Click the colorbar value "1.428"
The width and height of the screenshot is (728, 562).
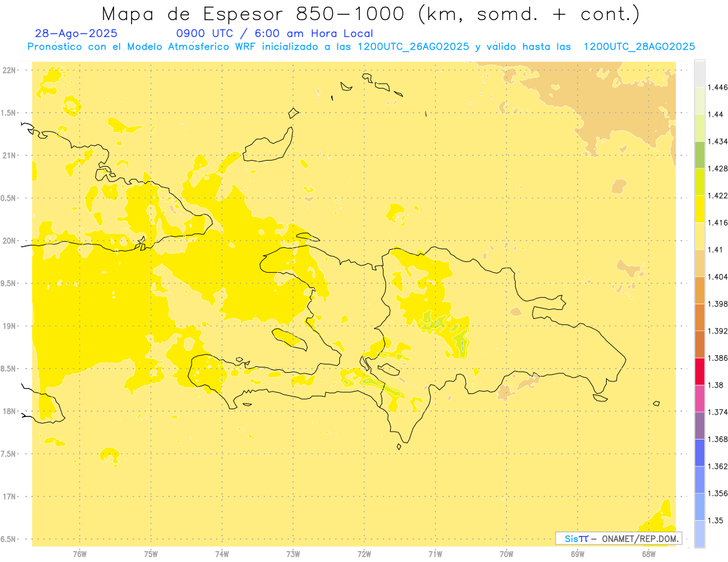point(717,169)
